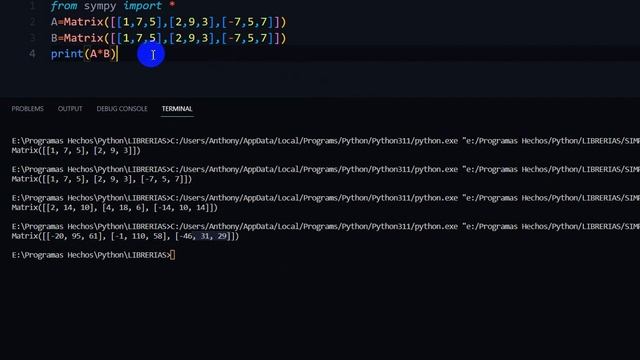Open the DEBUG CONSOLE tab
This screenshot has width=640, height=360.
click(x=122, y=109)
